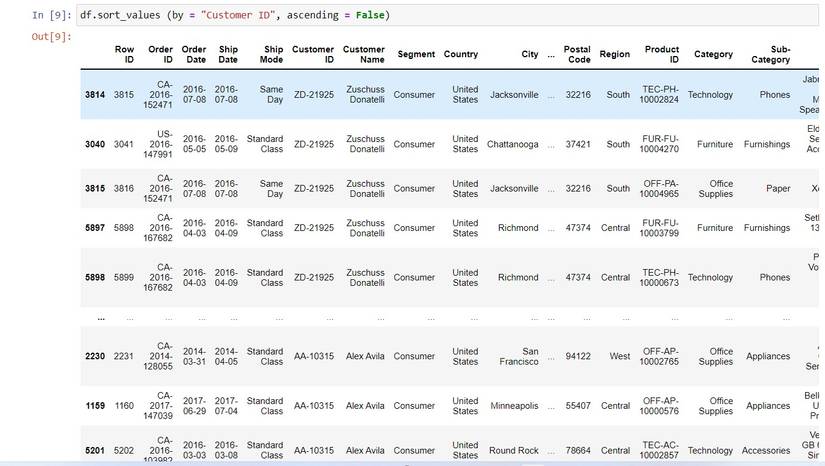Select row index 3815
The image size is (825, 466).
click(95, 188)
